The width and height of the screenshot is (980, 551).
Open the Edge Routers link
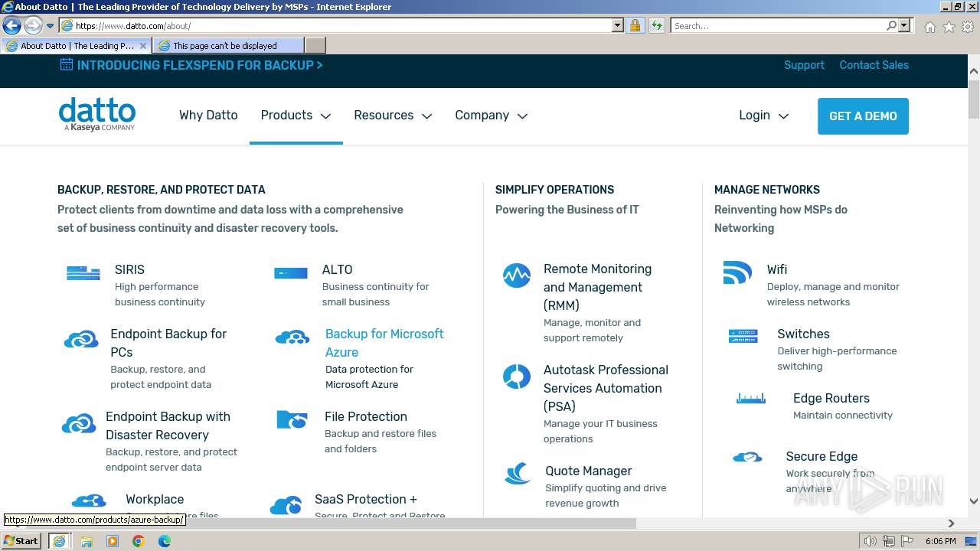(831, 398)
